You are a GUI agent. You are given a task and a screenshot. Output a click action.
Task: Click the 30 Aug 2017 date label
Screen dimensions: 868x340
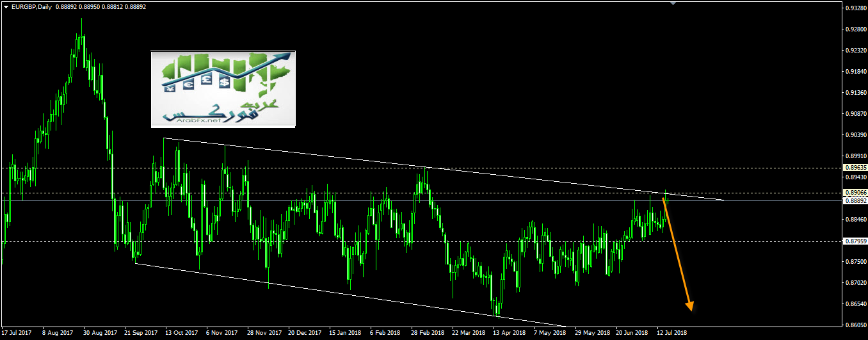(x=101, y=333)
